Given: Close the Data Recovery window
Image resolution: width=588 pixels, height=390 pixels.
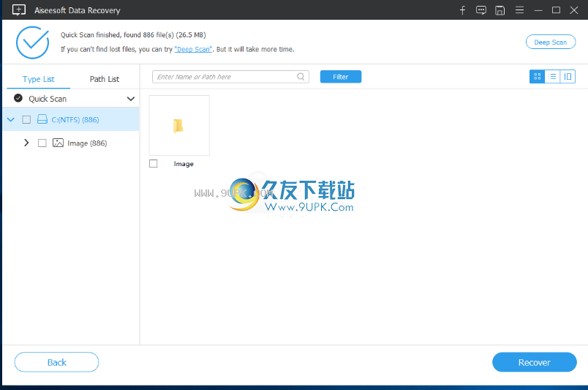Looking at the screenshot, I should coord(574,10).
